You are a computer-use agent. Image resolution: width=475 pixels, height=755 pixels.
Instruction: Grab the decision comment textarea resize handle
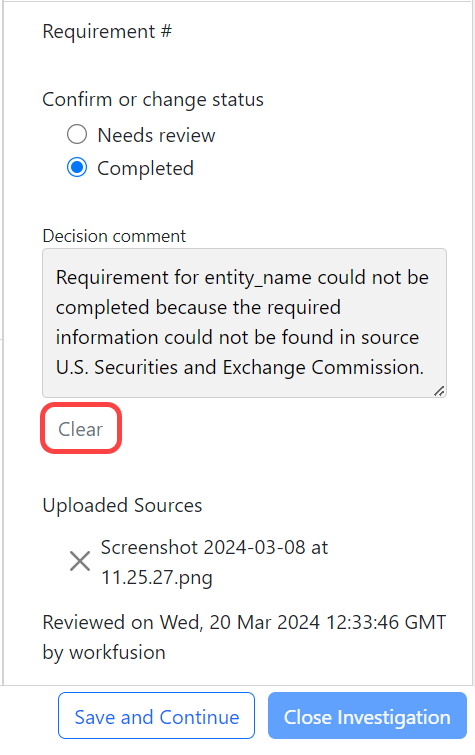point(439,391)
